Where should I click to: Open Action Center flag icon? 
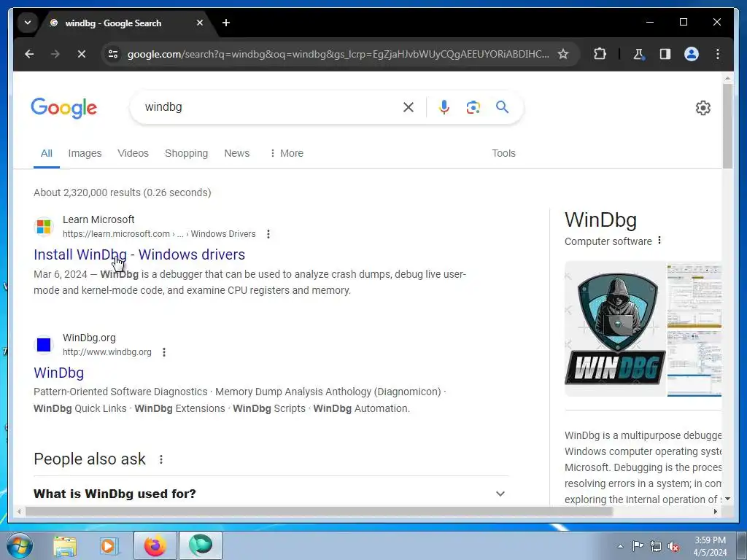coord(638,546)
